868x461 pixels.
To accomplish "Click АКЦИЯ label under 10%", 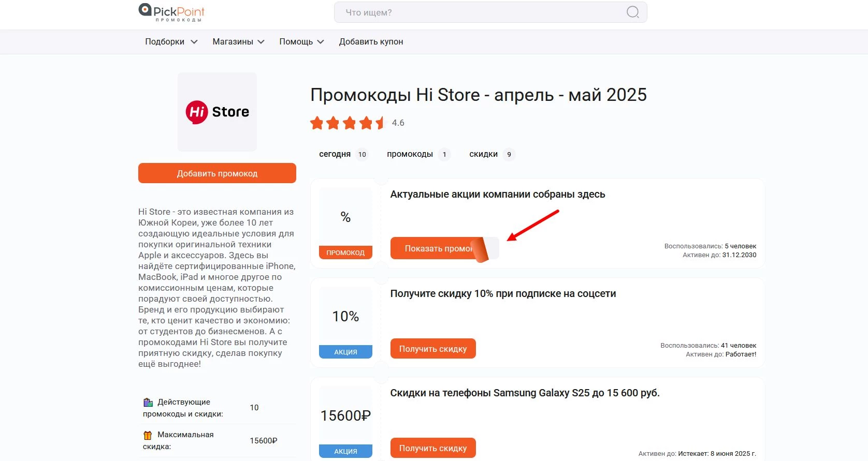I will pos(345,352).
